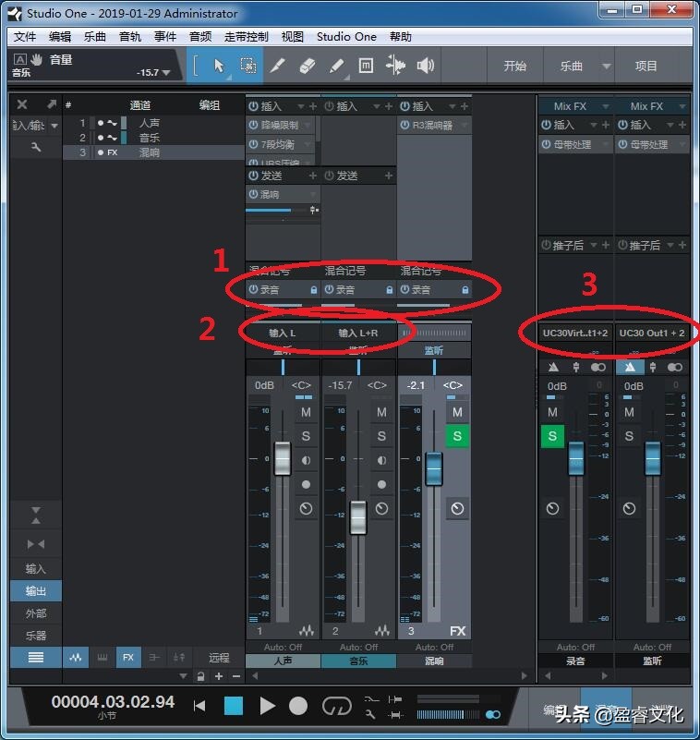Expand 输入/输出 panel dropdown arrow

54,126
